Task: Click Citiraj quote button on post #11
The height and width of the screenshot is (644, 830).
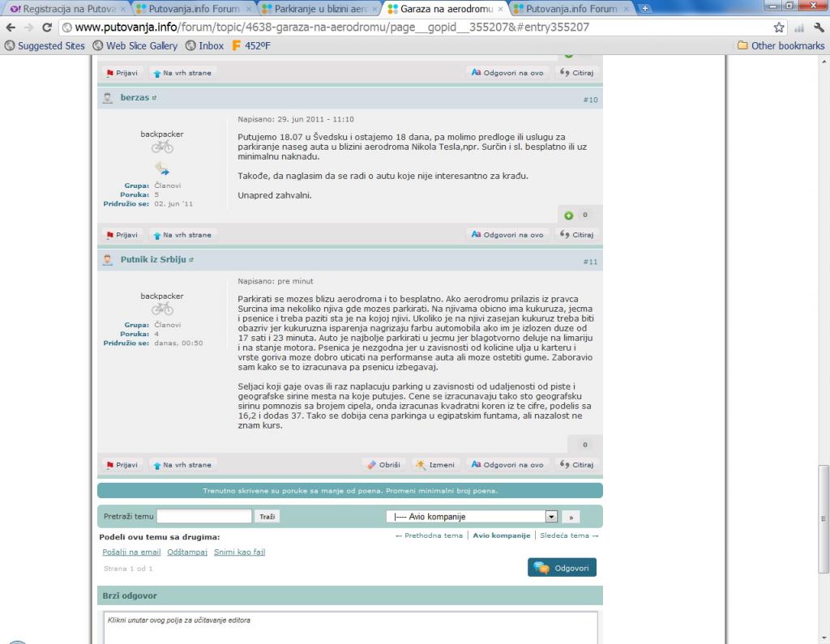Action: pyautogui.click(x=577, y=465)
